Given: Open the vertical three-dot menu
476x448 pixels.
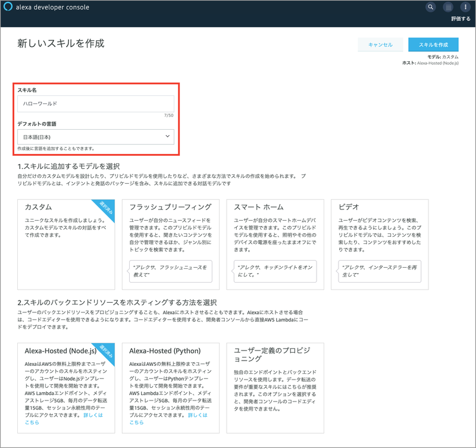Looking at the screenshot, I should pyautogui.click(x=465, y=7).
